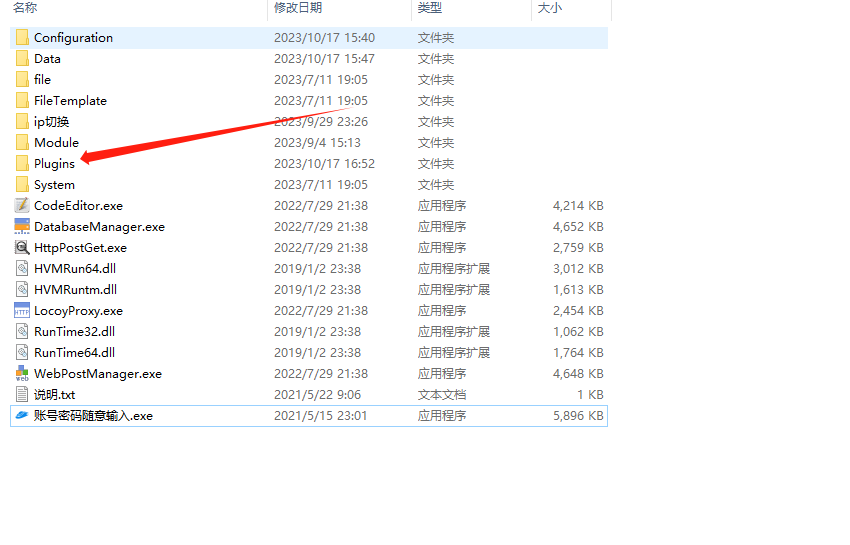
Task: Click the Data folder icon
Action: 22,59
